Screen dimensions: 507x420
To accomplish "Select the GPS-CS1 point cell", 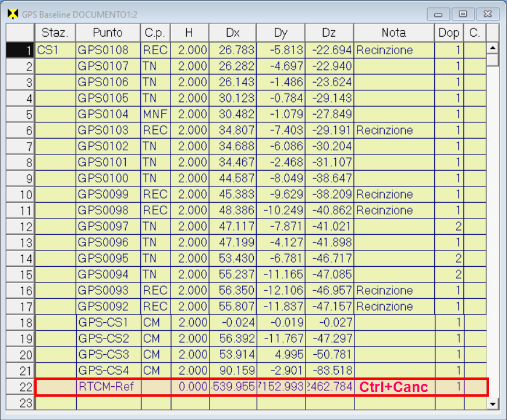I will (108, 323).
